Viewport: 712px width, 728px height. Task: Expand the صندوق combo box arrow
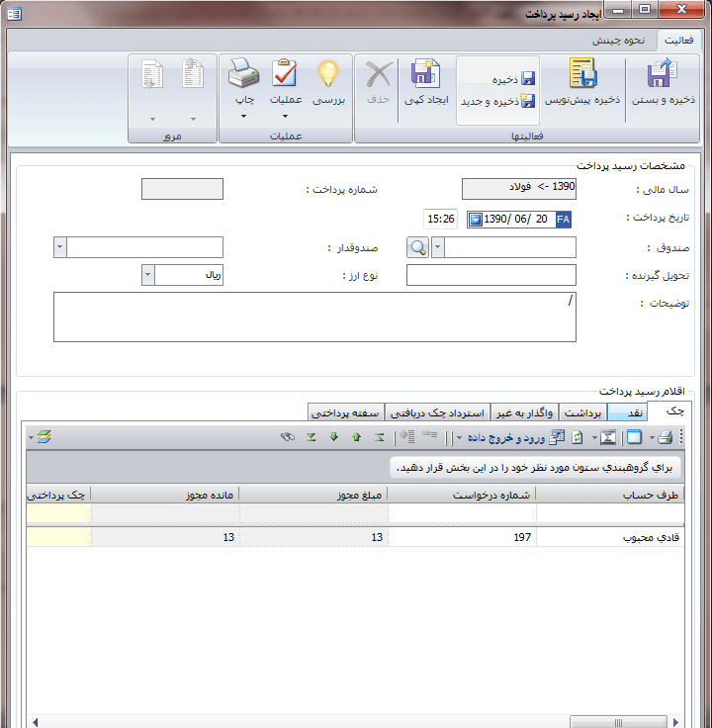point(439,247)
